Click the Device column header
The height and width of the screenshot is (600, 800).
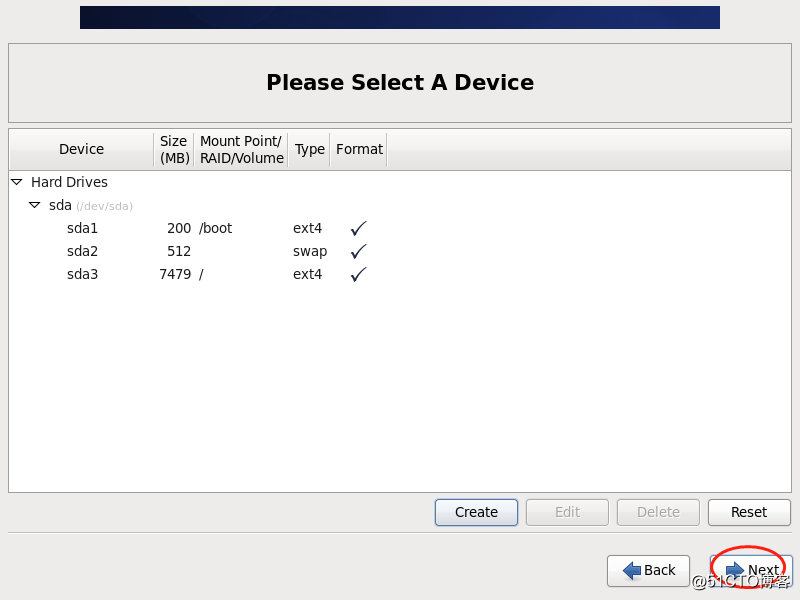pyautogui.click(x=82, y=149)
